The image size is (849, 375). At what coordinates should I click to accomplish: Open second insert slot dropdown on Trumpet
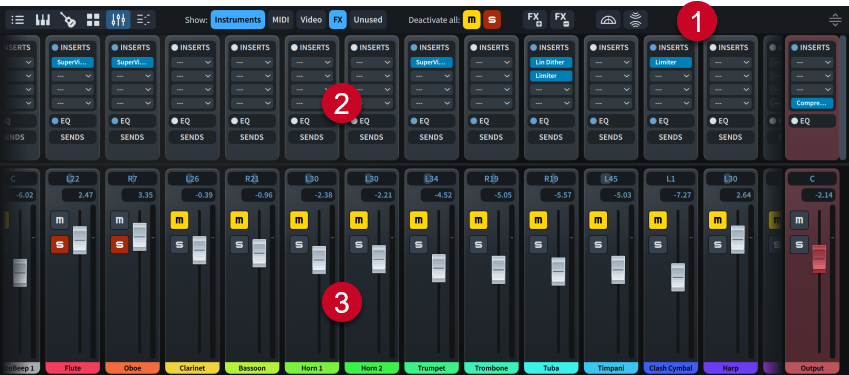point(431,76)
